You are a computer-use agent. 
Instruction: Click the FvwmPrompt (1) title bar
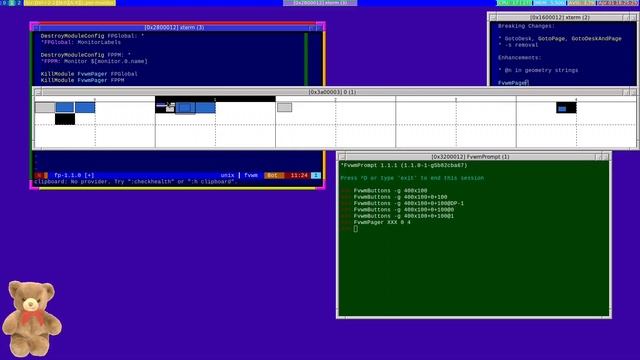pos(470,157)
